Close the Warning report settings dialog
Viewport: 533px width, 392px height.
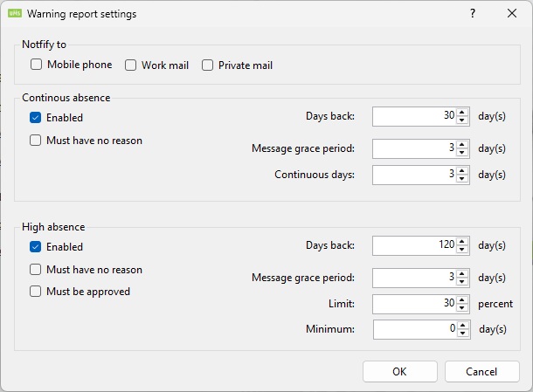(512, 14)
